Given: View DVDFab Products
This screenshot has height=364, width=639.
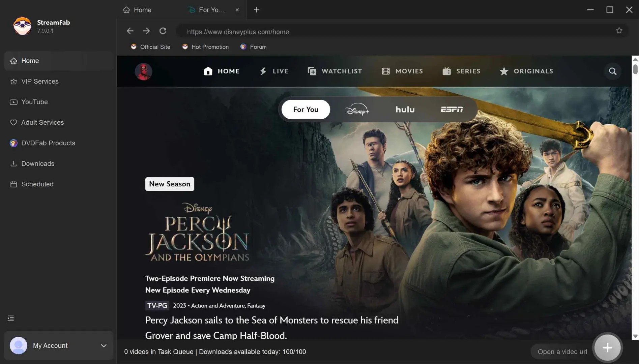Looking at the screenshot, I should pos(48,143).
